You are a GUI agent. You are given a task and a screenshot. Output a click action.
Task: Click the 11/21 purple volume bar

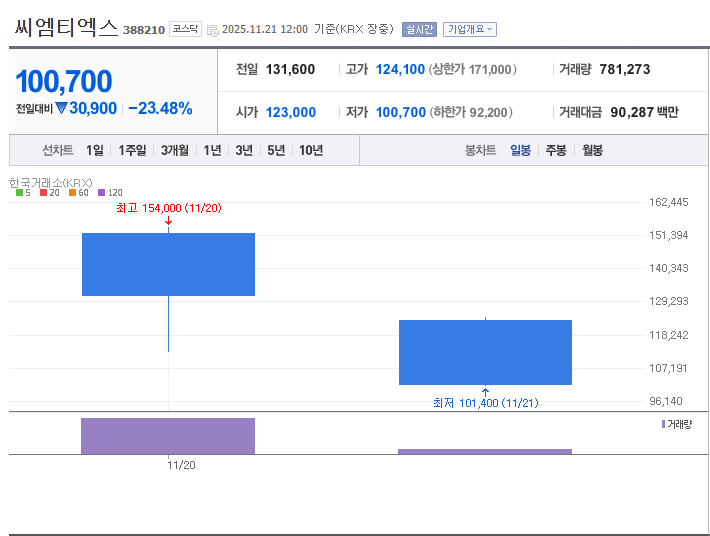[485, 451]
